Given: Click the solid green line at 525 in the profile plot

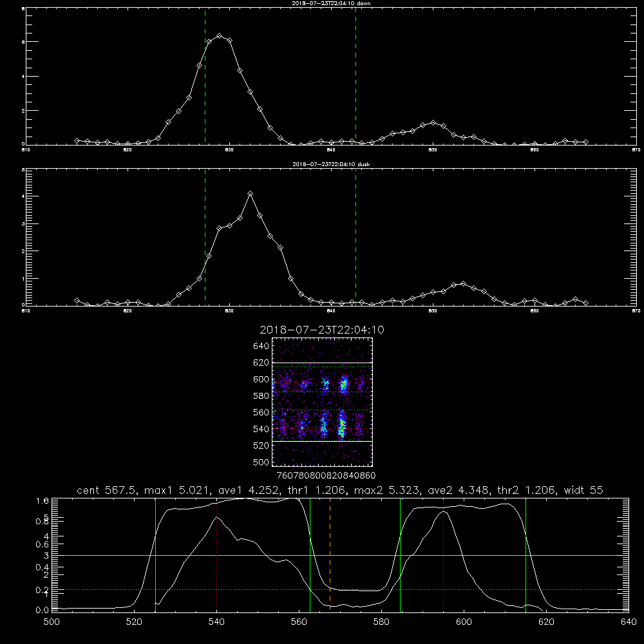Looking at the screenshot, I should pos(155,555).
